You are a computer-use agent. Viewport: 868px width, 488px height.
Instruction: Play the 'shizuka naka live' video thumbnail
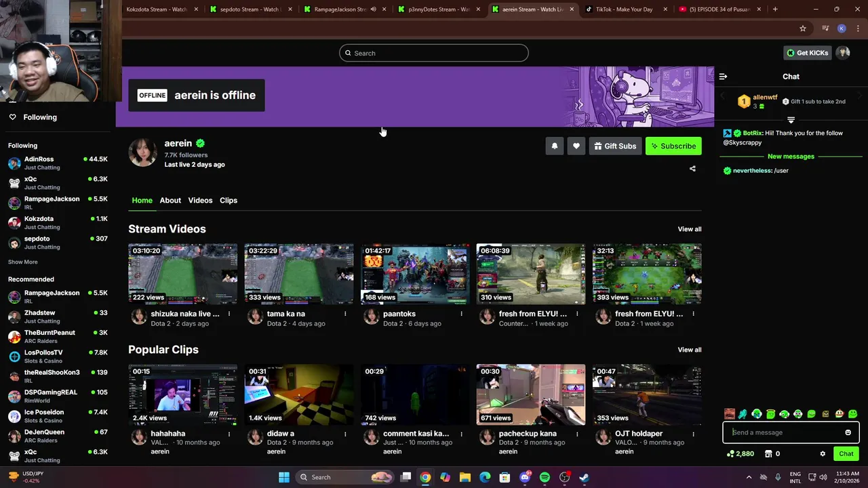click(x=183, y=274)
